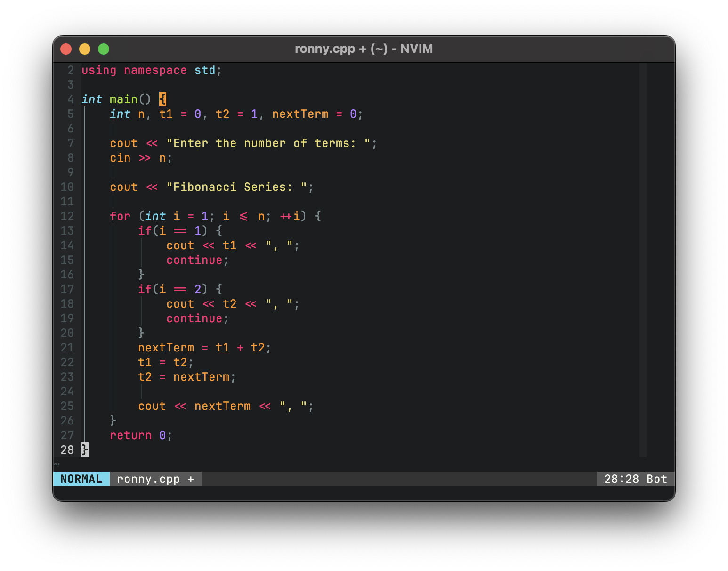Click the '++i' increment in for loop
The image size is (728, 571).
[290, 216]
